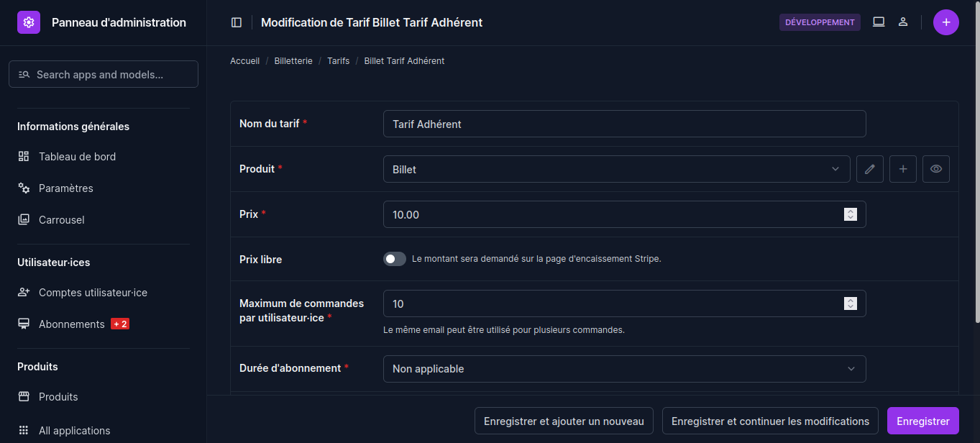Open Tableau de bord in sidebar
Viewport: 980px width, 443px height.
point(77,157)
